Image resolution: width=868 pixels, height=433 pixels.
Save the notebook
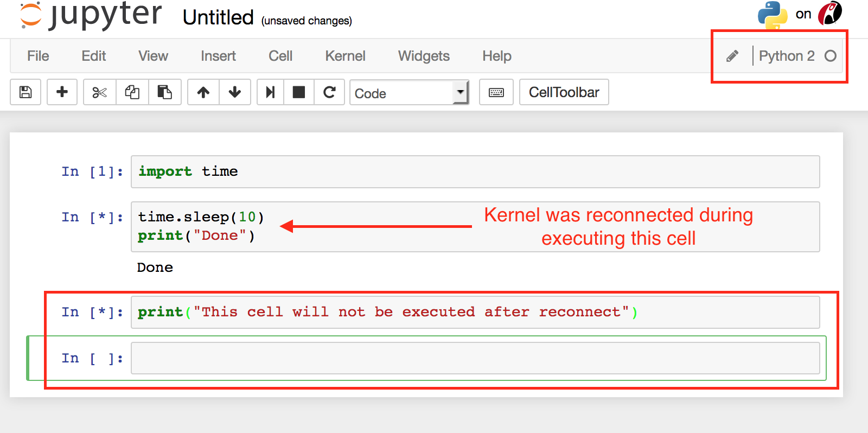(25, 92)
